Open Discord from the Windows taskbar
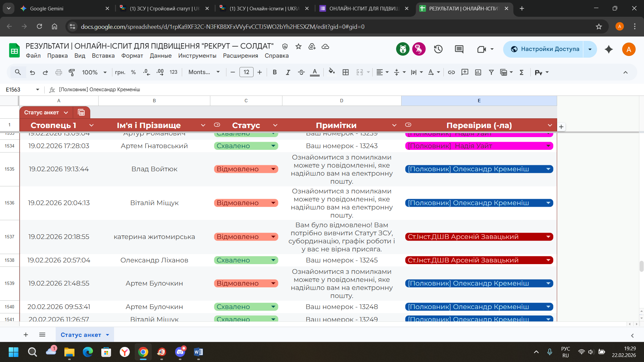Image resolution: width=644 pixels, height=362 pixels. 180,352
